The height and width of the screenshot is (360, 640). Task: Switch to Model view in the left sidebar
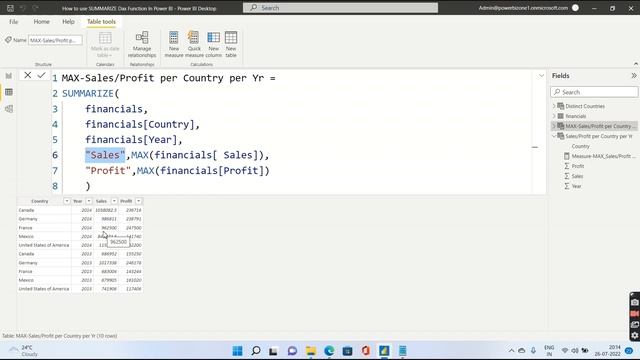[x=9, y=109]
